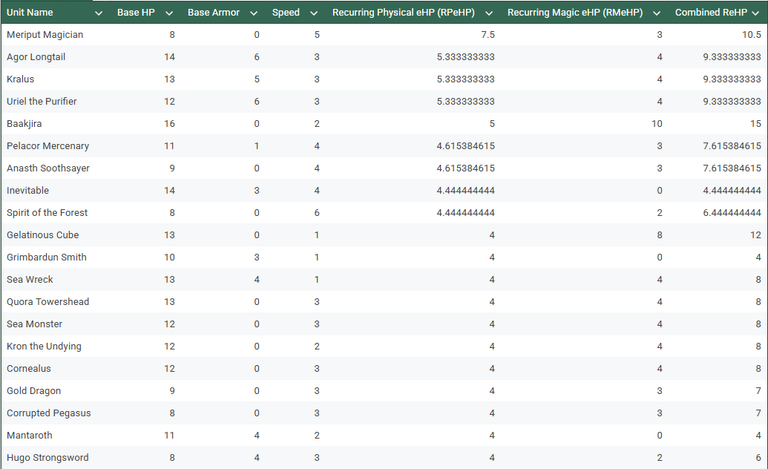Screen dimensions: 768x469
Task: Select Agor Longtail's RPeHP value 5.333333333
Action: (x=466, y=57)
